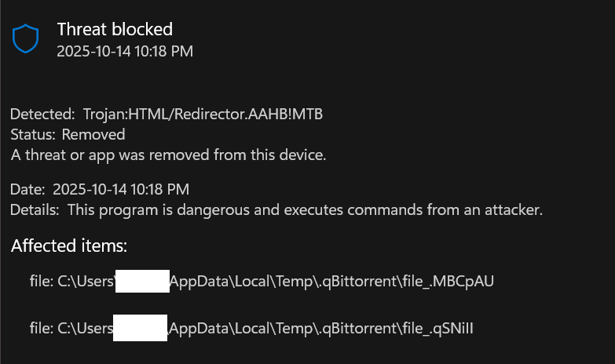This screenshot has height=364, width=615.
Task: Click the Affected items heading
Action: [69, 246]
